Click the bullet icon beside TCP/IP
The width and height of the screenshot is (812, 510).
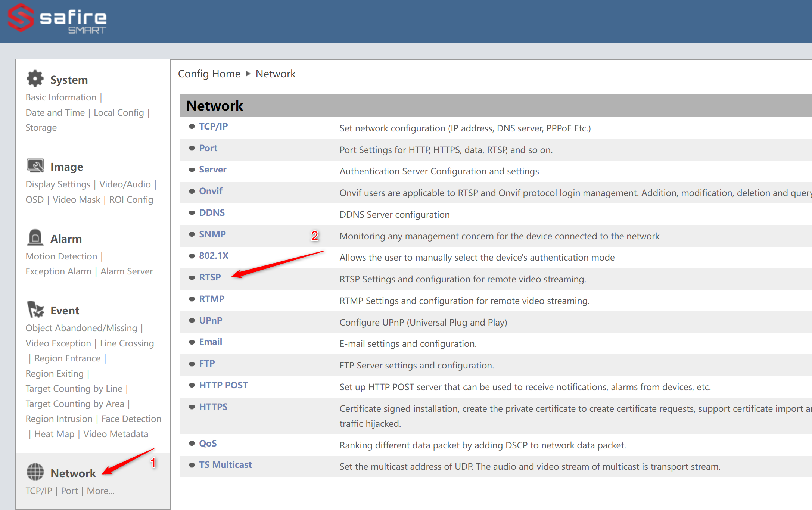click(x=192, y=127)
